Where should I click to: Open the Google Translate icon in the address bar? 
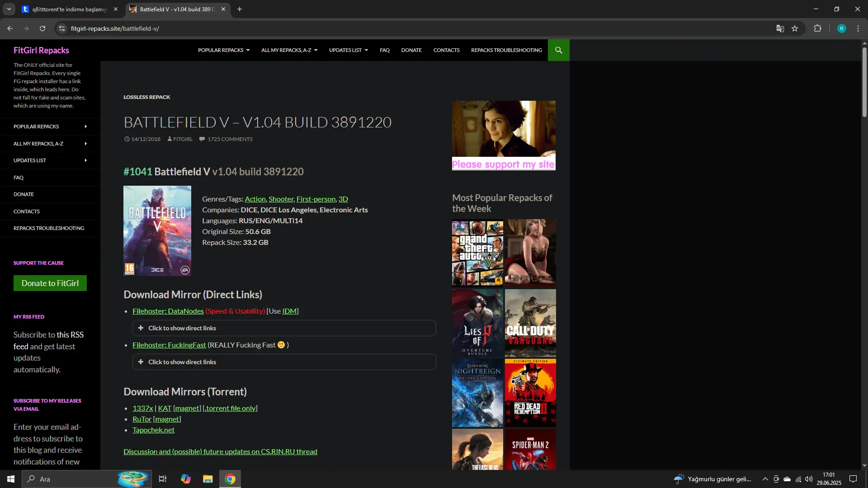(780, 28)
